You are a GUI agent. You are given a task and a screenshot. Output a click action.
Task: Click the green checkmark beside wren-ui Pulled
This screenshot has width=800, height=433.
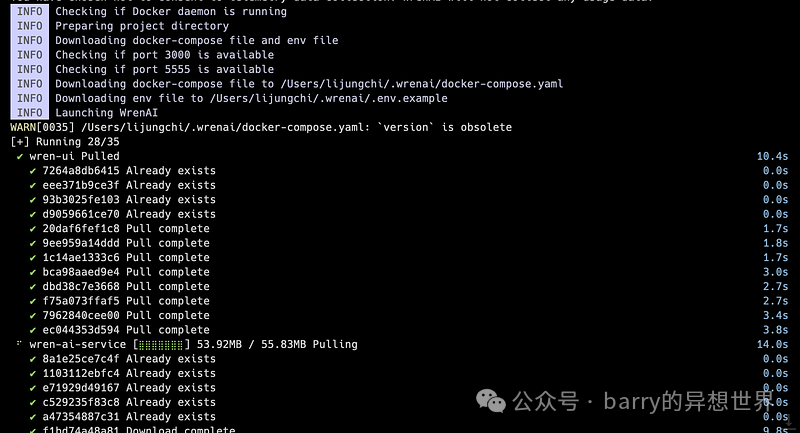coord(20,157)
